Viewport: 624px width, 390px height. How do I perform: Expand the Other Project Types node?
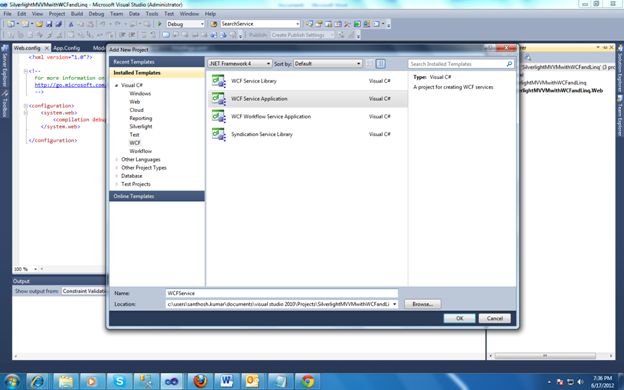pos(117,168)
